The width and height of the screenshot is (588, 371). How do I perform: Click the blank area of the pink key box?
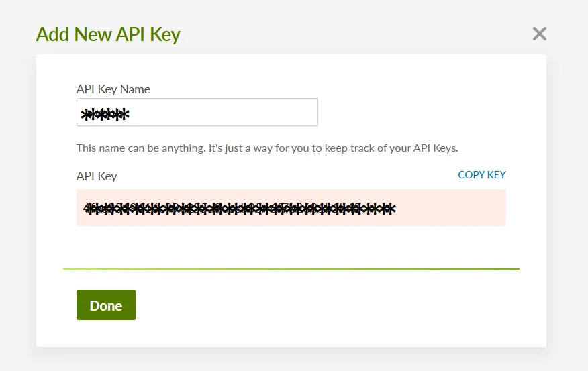point(450,207)
